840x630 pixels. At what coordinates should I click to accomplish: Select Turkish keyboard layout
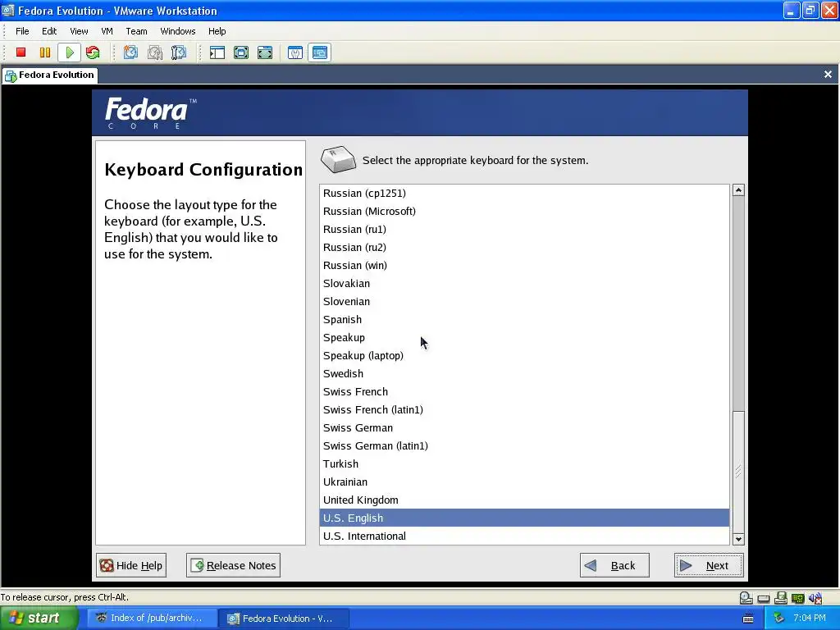pyautogui.click(x=524, y=464)
